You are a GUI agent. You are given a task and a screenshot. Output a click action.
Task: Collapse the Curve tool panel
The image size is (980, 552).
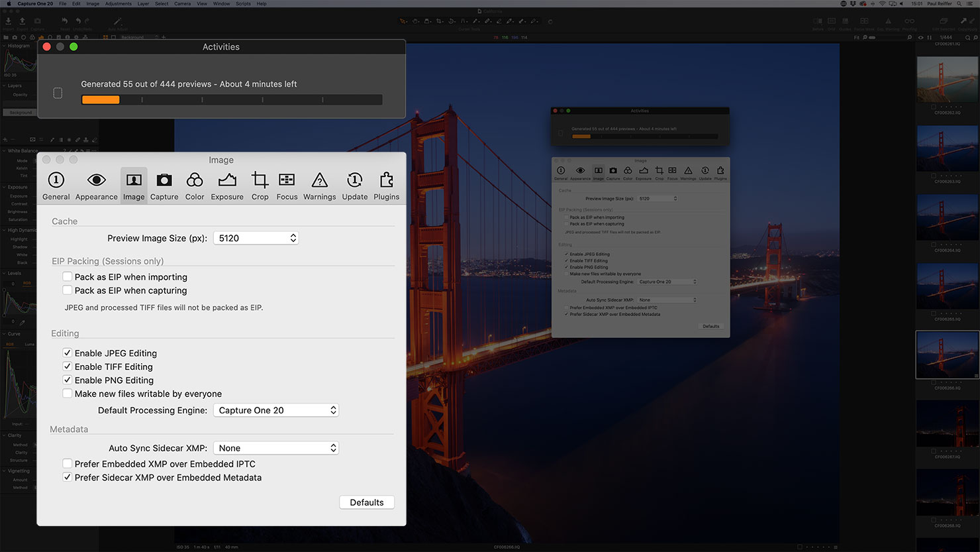[x=4, y=334]
